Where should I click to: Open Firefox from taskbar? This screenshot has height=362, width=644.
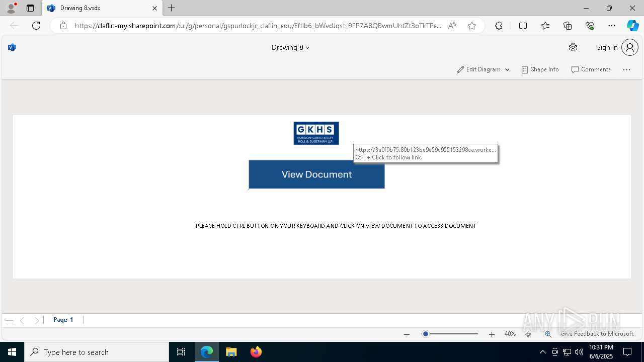coord(256,352)
